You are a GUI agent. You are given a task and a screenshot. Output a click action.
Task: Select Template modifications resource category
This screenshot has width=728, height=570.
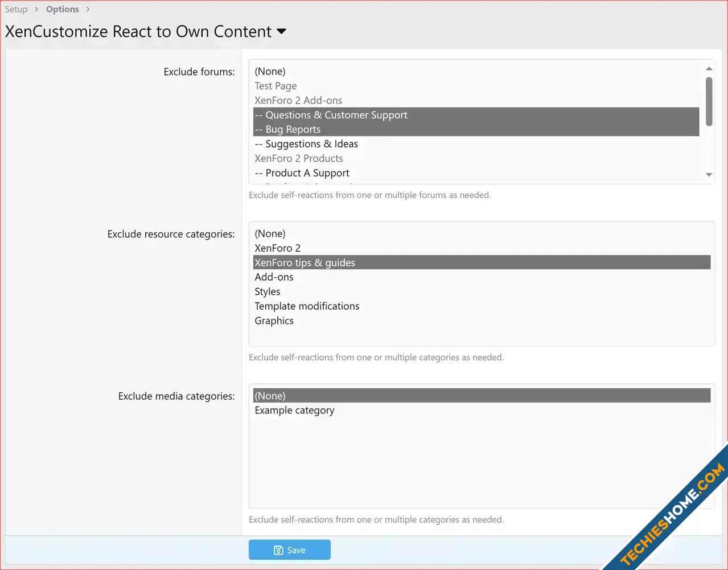[482, 306]
